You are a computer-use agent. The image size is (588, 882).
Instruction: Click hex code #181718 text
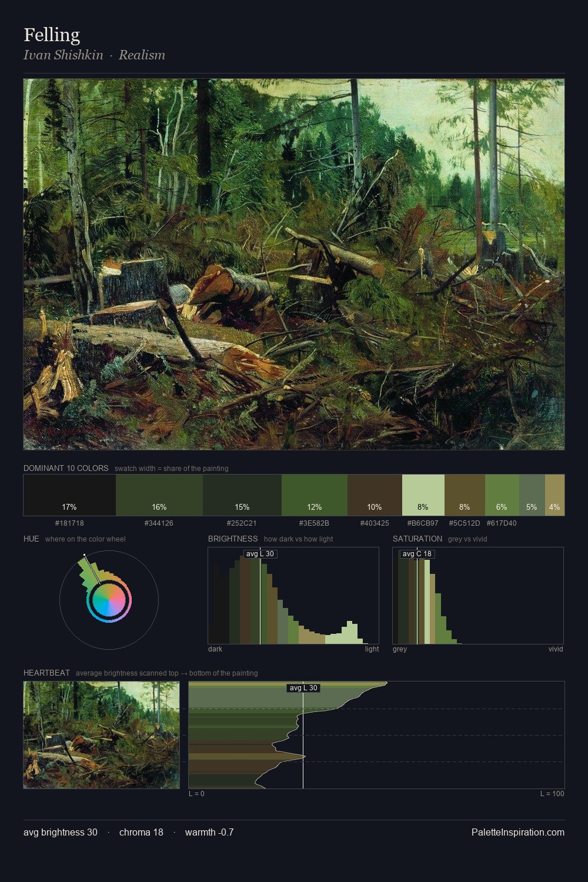(69, 523)
